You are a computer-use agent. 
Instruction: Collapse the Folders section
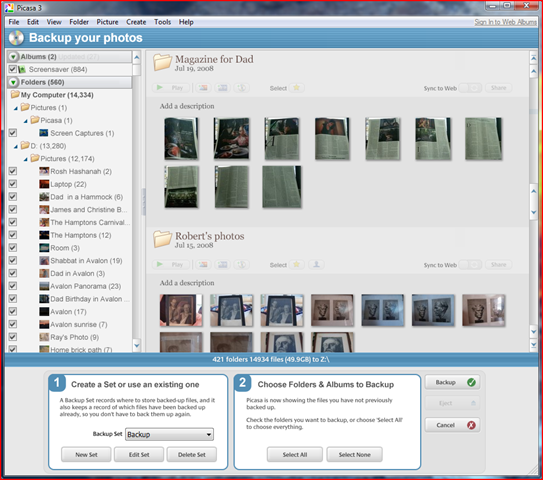click(x=13, y=82)
